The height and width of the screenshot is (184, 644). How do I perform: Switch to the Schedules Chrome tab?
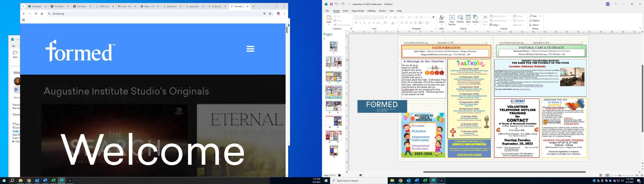(x=37, y=6)
